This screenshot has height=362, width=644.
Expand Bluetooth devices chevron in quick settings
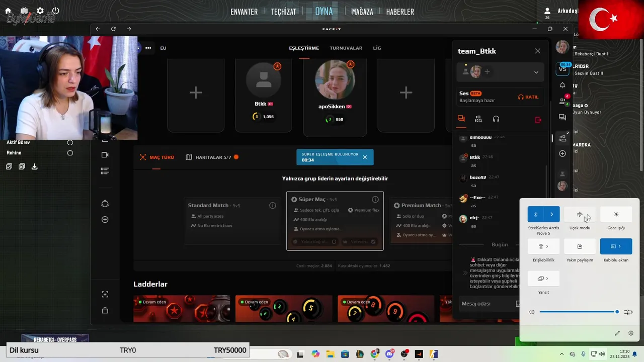click(x=552, y=214)
